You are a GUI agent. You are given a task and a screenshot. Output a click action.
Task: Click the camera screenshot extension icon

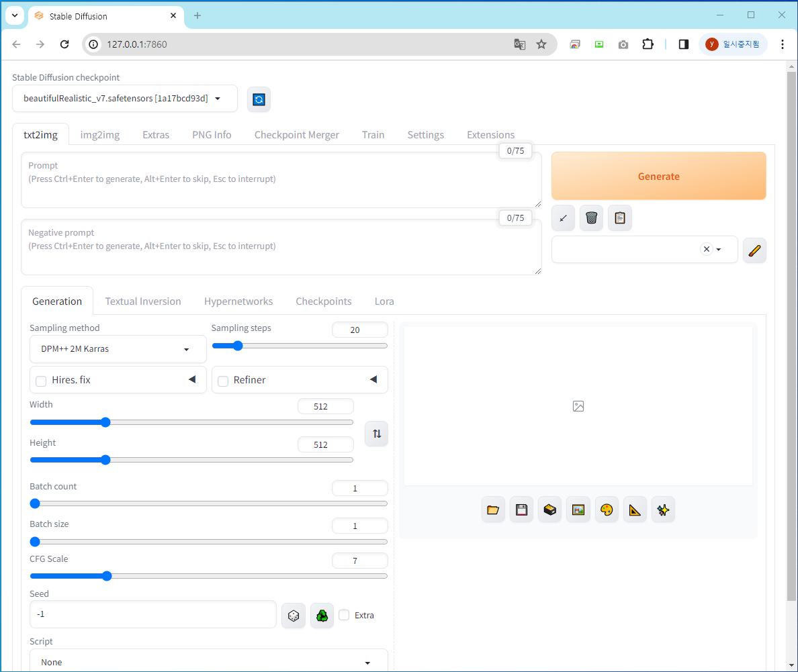coord(623,45)
